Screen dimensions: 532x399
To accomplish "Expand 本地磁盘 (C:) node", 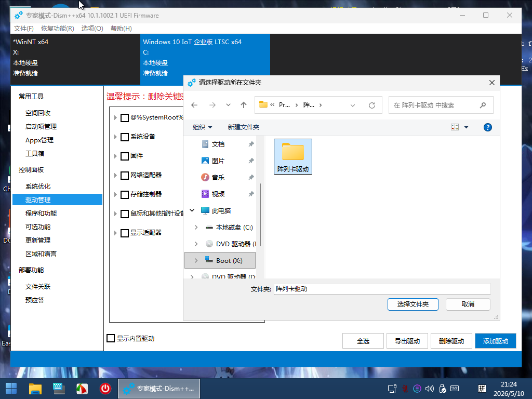I will pyautogui.click(x=196, y=228).
